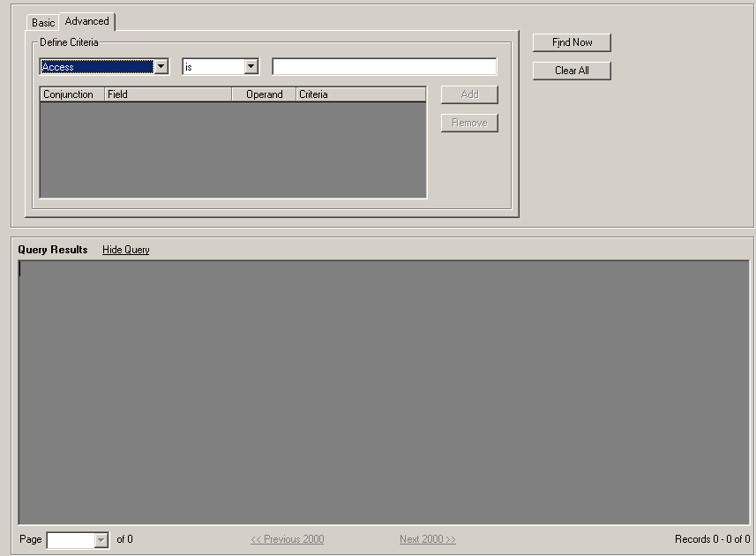This screenshot has width=756, height=556.
Task: Open the Page number dropdown
Action: pos(101,540)
